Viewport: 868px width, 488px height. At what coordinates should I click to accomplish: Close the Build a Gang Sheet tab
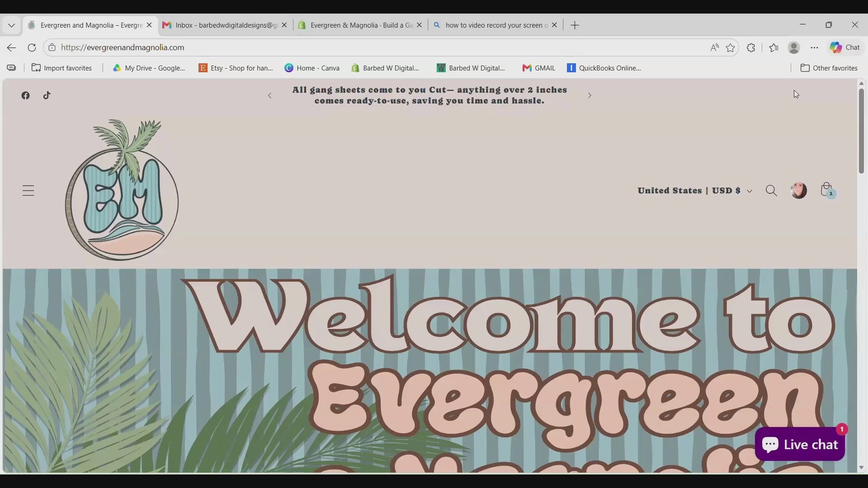coord(420,25)
